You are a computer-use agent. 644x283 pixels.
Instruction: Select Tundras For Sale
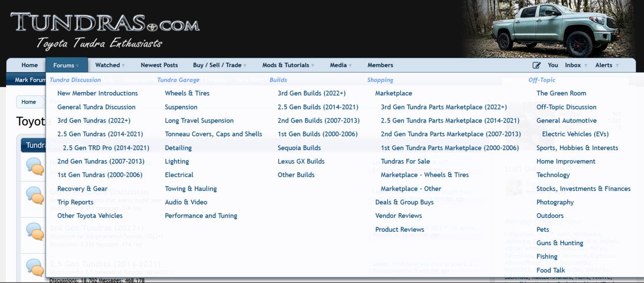click(x=405, y=161)
